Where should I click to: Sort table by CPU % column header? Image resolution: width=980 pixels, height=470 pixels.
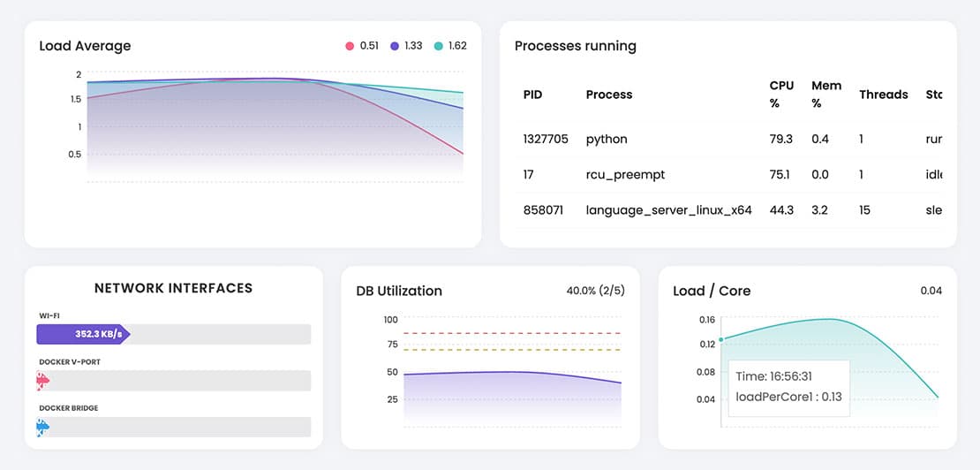[781, 95]
